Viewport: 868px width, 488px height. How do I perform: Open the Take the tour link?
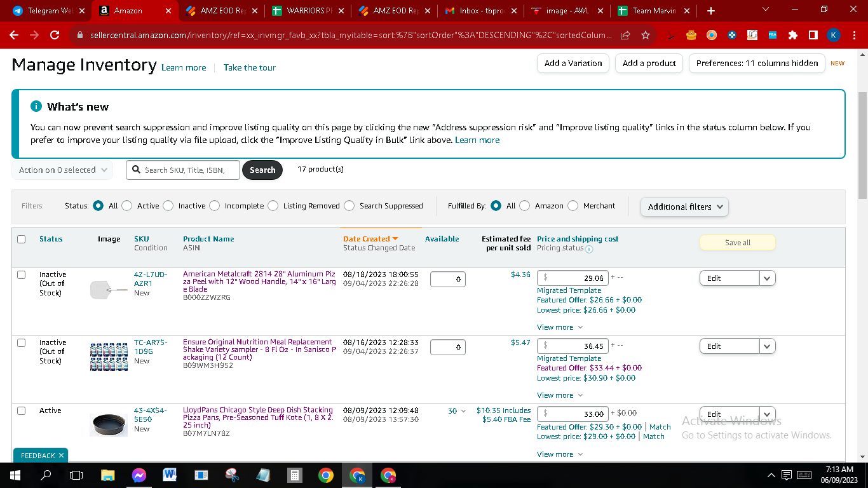pyautogui.click(x=250, y=67)
